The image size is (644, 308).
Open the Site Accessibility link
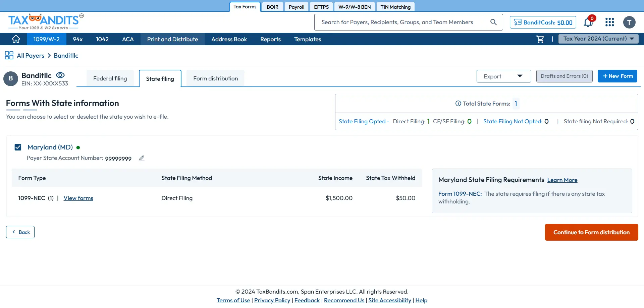click(x=390, y=300)
